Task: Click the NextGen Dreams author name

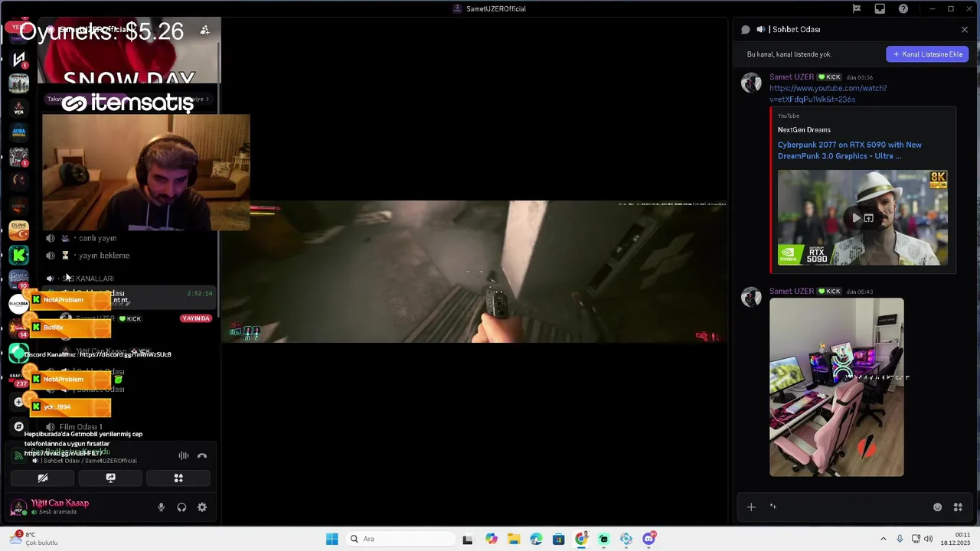Action: pos(804,130)
